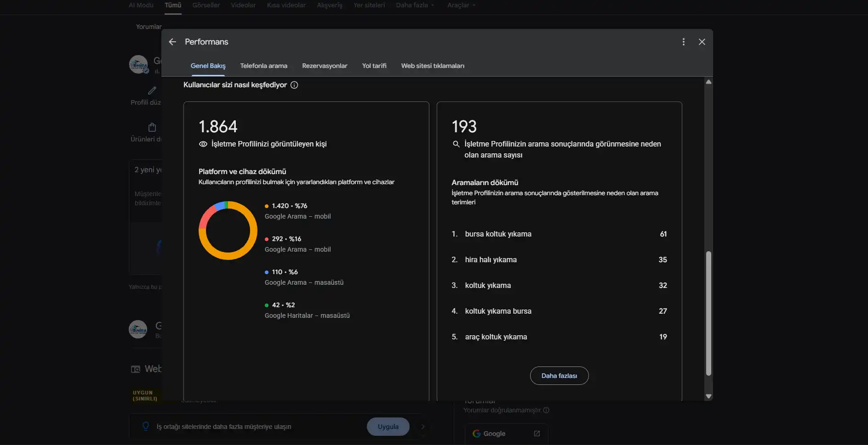Click the business logo avatar at top
This screenshot has height=445, width=868.
coord(138,64)
